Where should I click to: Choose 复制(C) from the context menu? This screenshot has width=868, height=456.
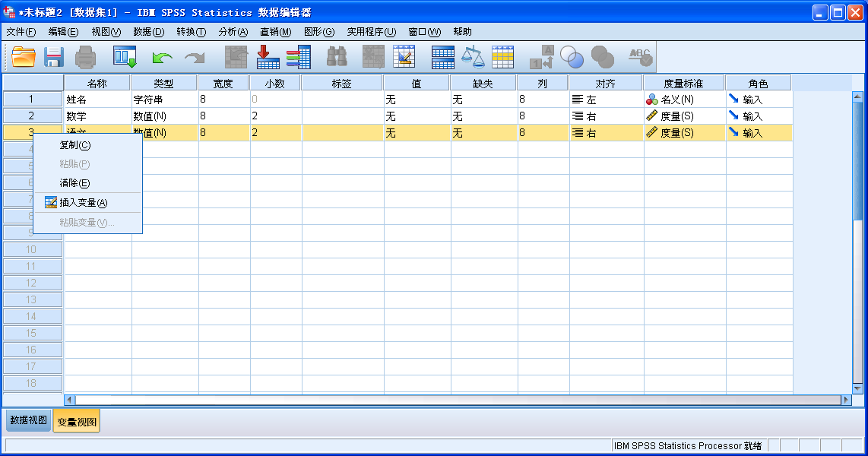(87, 145)
